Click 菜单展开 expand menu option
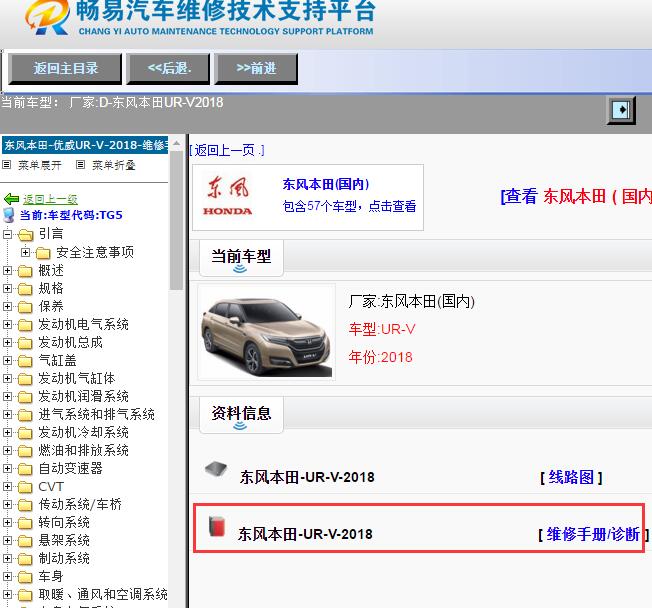 tap(40, 166)
